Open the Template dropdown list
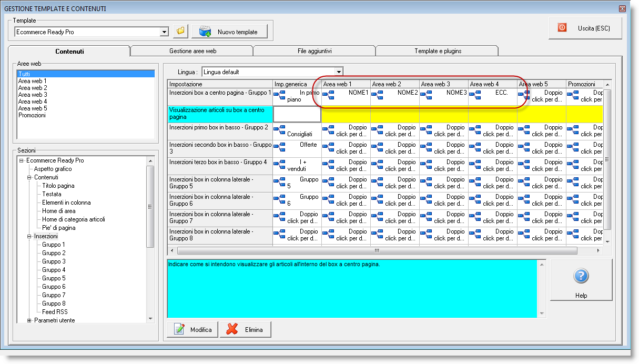639x364 pixels. point(164,32)
